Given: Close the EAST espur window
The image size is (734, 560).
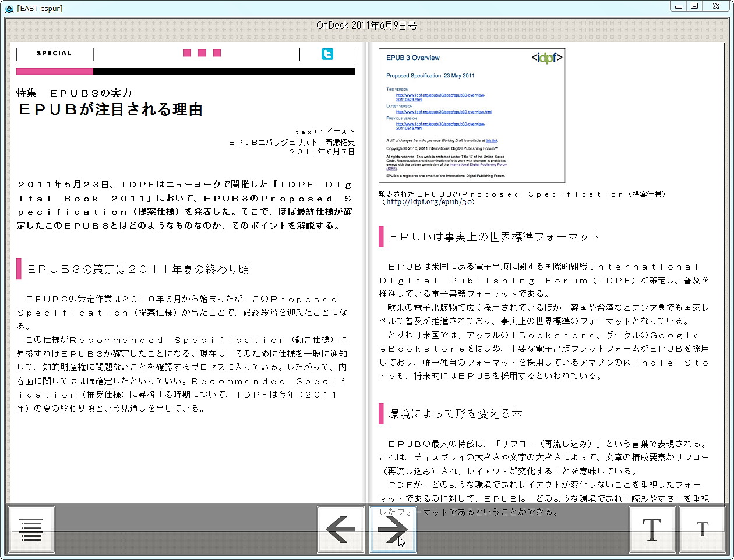Looking at the screenshot, I should pos(716,6).
